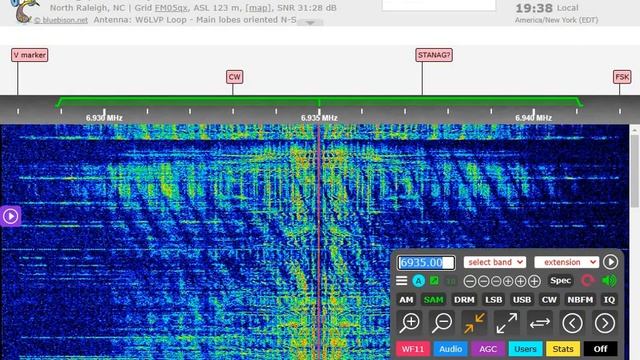Screen dimensions: 640x360
Task: Click the cyan VFO A circle icon
Action: (x=418, y=281)
